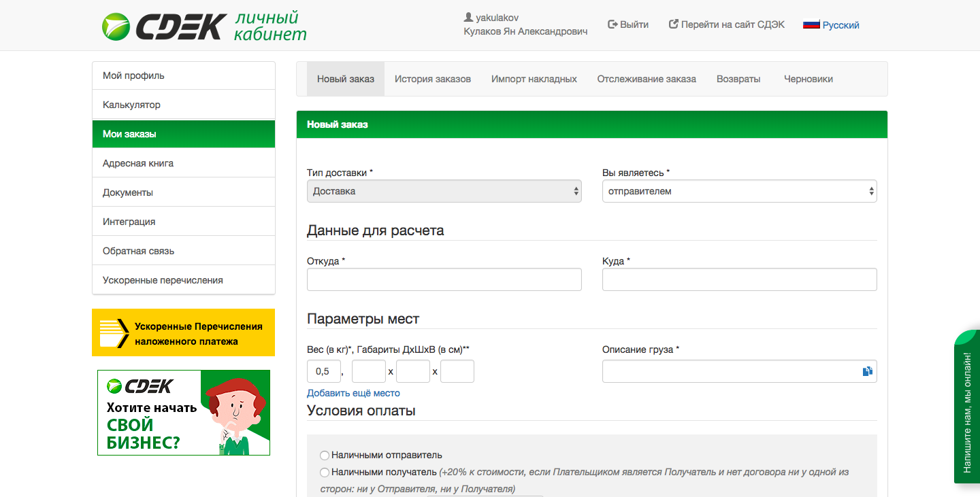Click the name 'Кулаков Ян Александрович'
The width and height of the screenshot is (980, 497).
pyautogui.click(x=525, y=31)
